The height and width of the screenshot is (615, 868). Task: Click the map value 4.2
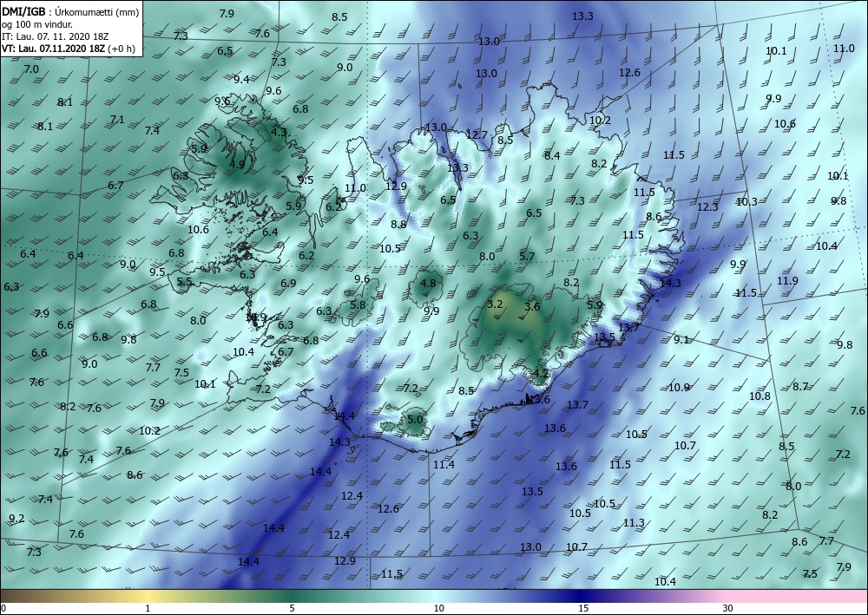tap(541, 373)
